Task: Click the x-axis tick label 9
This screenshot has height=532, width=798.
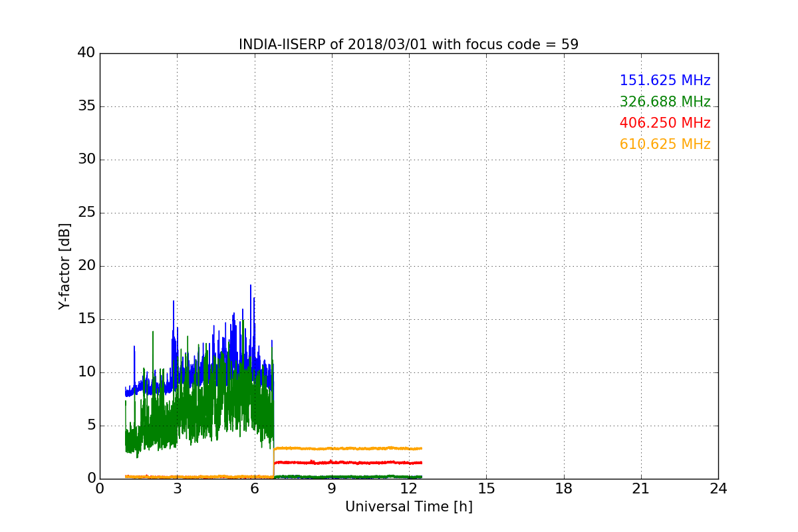Action: tap(332, 489)
